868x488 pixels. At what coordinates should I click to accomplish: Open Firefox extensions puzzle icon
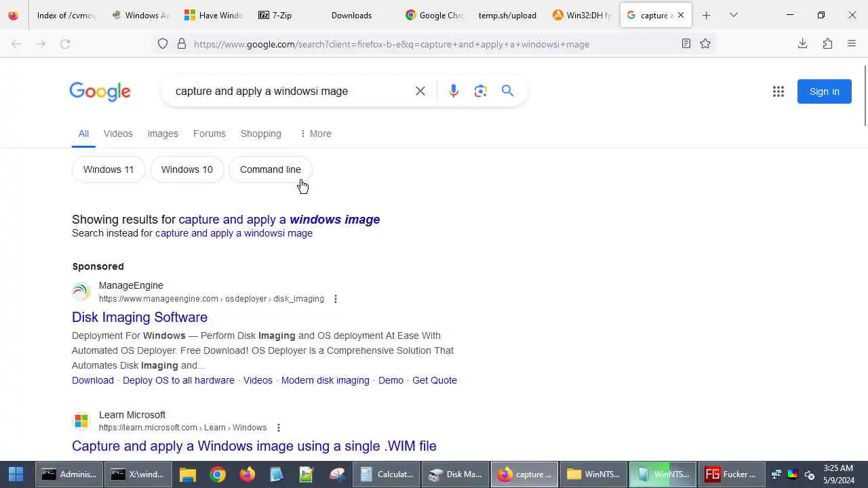coord(827,44)
